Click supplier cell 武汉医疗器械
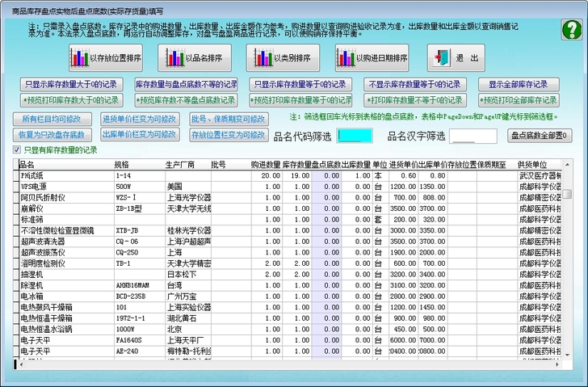Viewport: 588px width, 387px height. coord(540,175)
